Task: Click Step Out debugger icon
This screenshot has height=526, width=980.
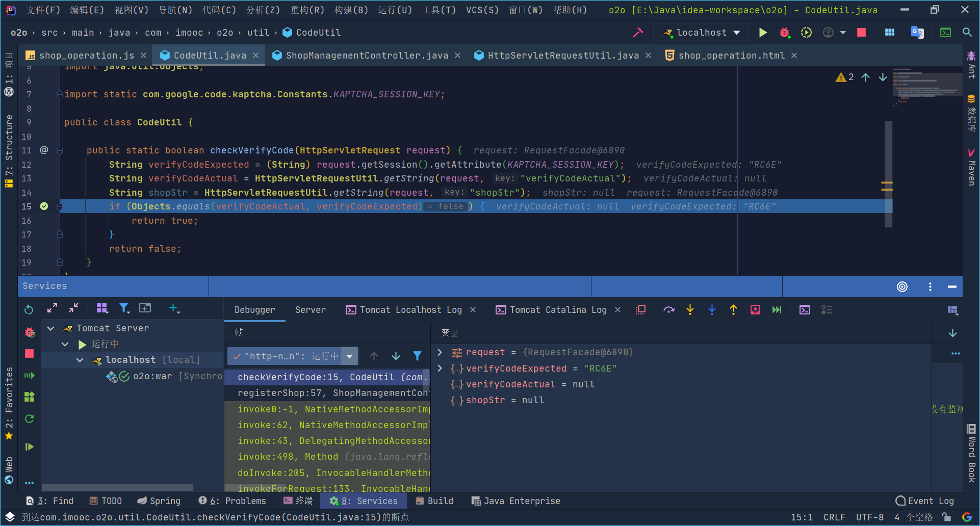Action: (x=733, y=310)
